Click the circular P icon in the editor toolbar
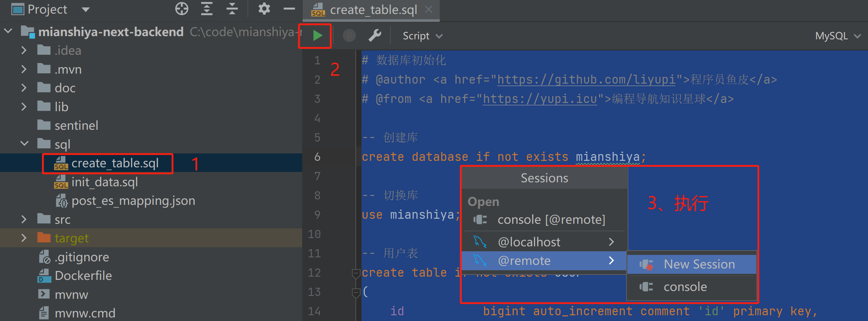Image resolution: width=868 pixels, height=321 pixels. pos(349,36)
